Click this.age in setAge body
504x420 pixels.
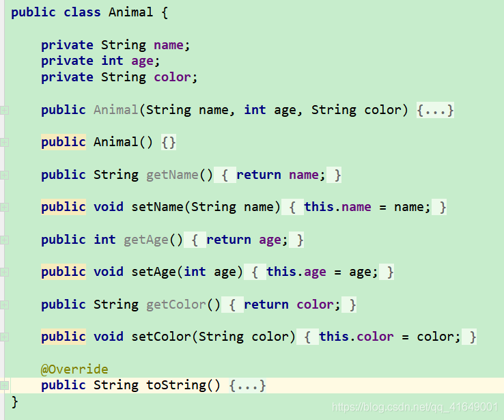pos(296,272)
